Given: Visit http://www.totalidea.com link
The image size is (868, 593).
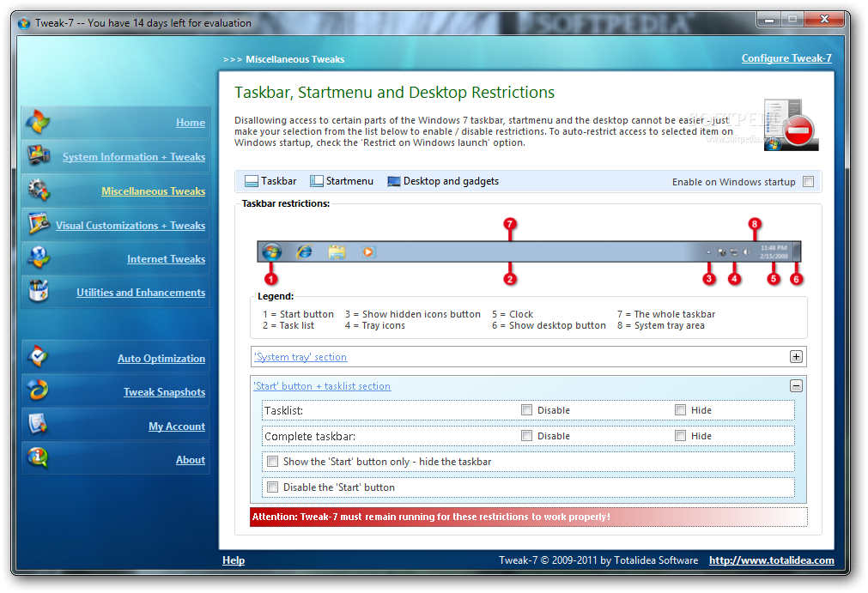Looking at the screenshot, I should [x=772, y=560].
